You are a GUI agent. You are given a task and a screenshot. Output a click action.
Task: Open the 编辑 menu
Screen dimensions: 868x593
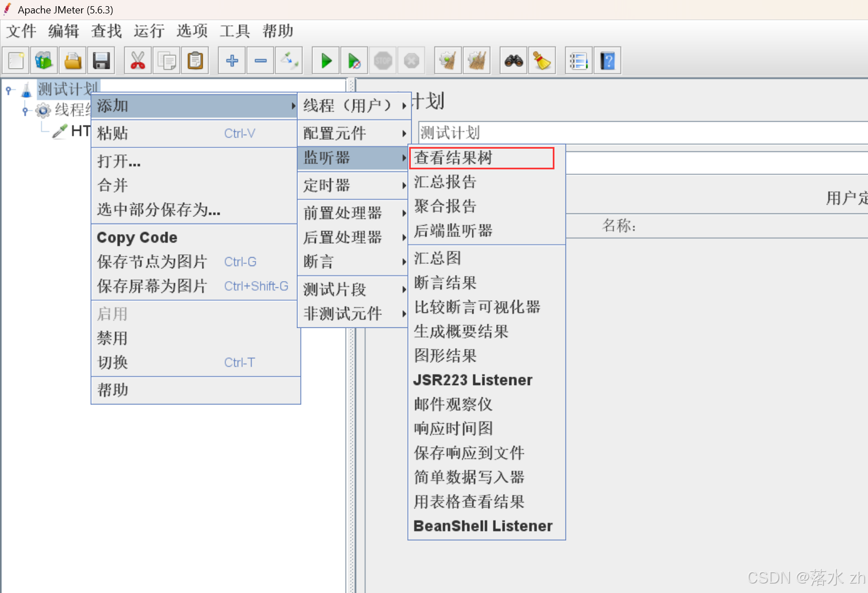64,31
